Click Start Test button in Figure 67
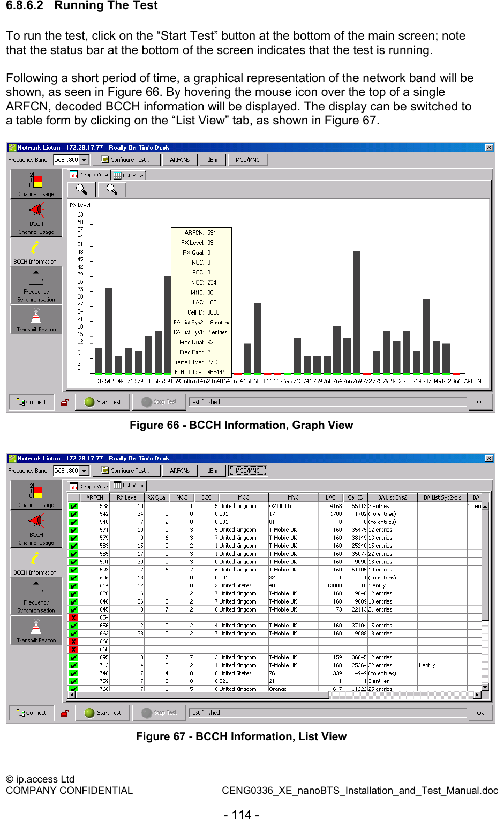 (x=103, y=713)
